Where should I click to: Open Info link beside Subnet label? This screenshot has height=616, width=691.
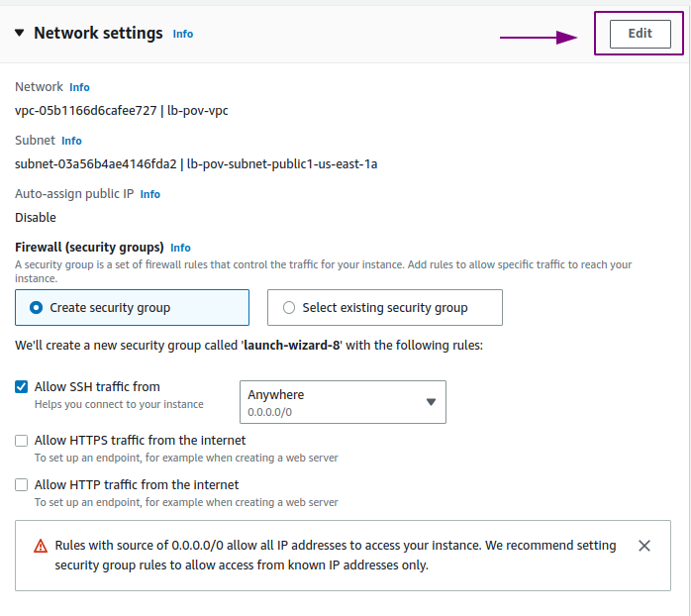[71, 141]
